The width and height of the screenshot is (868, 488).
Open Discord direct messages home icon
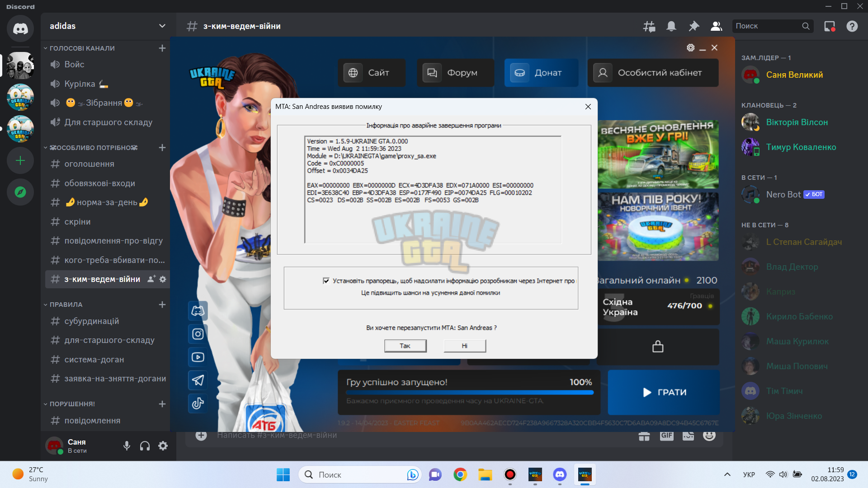tap(20, 28)
